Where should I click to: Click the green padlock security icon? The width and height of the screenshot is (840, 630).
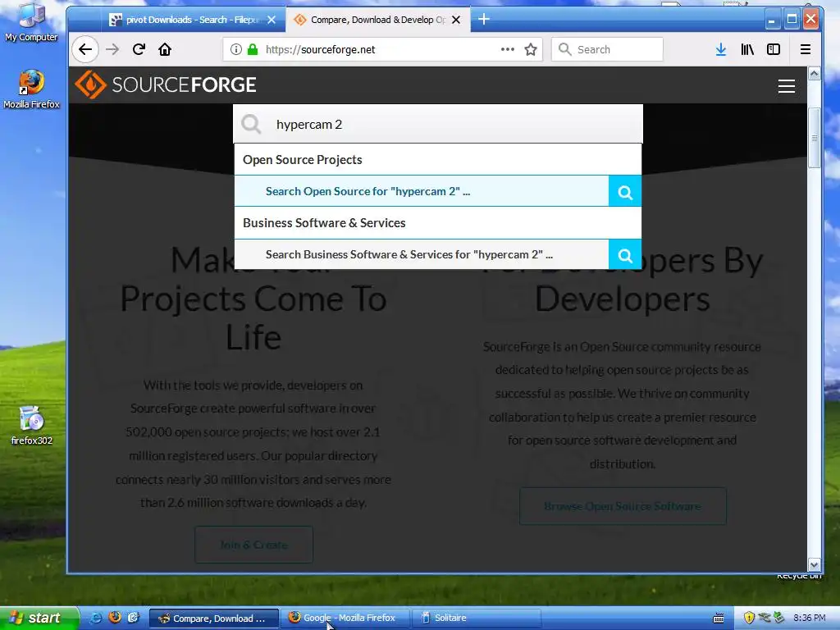253,50
